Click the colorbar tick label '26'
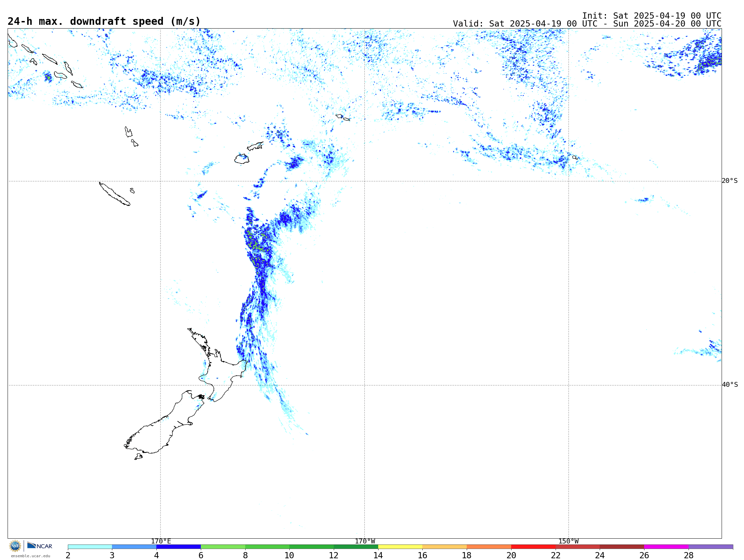The width and height of the screenshot is (744, 560). coord(644,556)
